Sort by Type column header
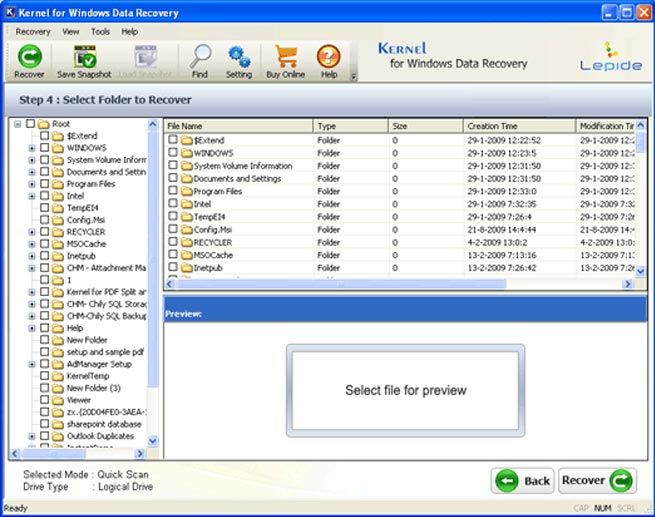The height and width of the screenshot is (517, 655). pos(350,126)
